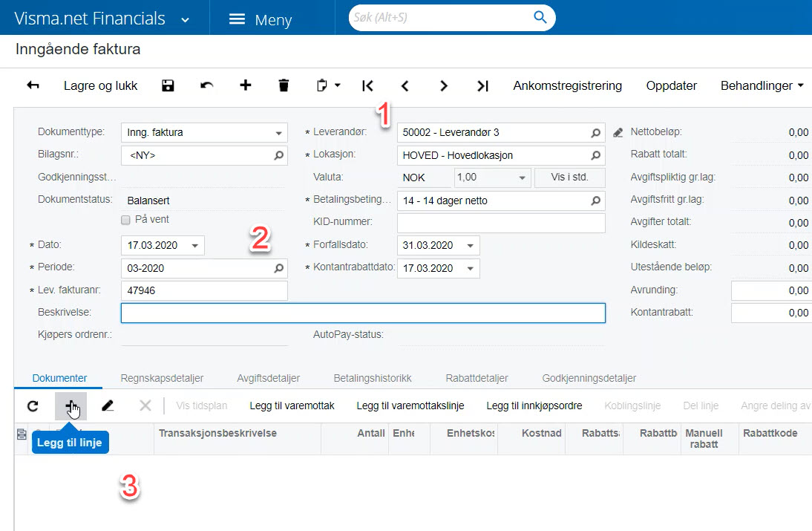The height and width of the screenshot is (531, 812).
Task: Switch to the Dokumenter tab
Action: click(x=59, y=378)
